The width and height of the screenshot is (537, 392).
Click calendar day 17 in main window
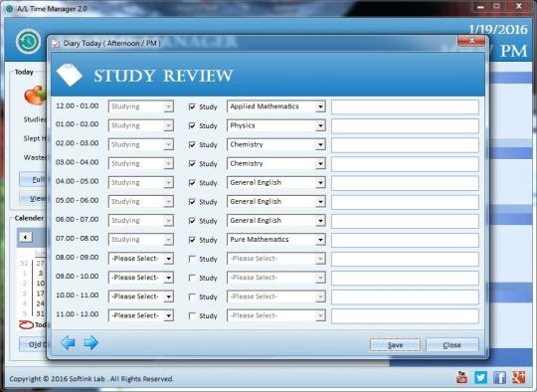coord(41,294)
